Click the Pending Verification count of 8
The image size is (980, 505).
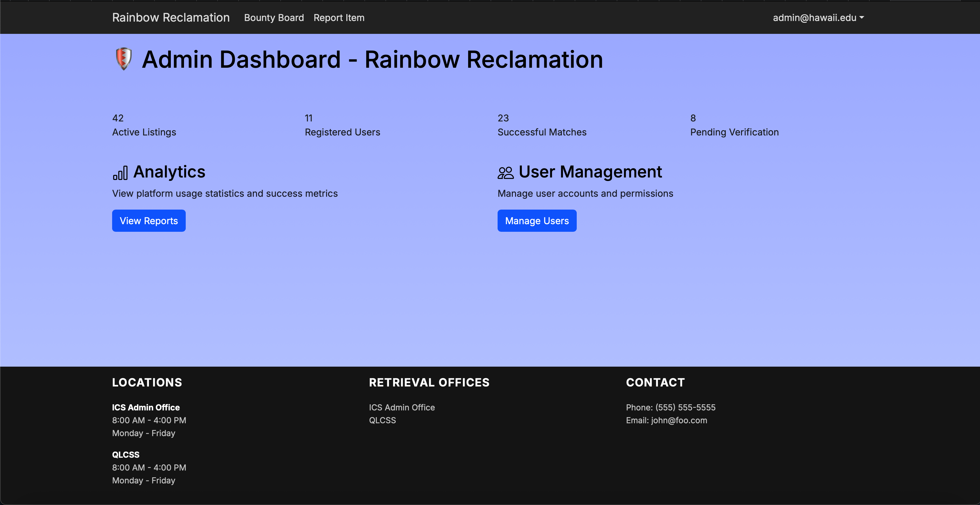734,126
